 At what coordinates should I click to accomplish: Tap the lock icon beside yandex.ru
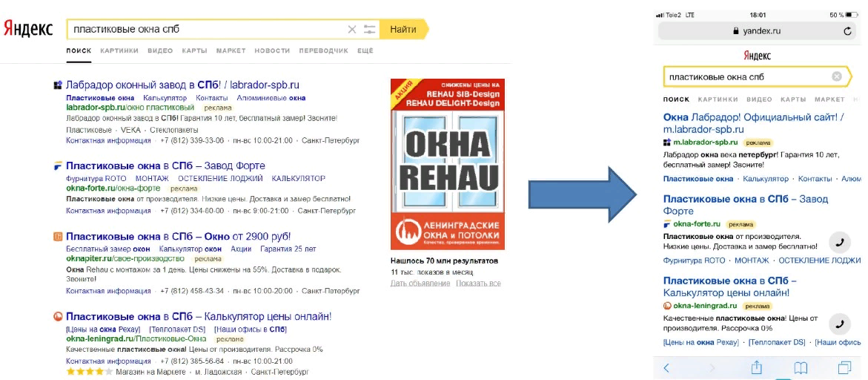tap(736, 32)
